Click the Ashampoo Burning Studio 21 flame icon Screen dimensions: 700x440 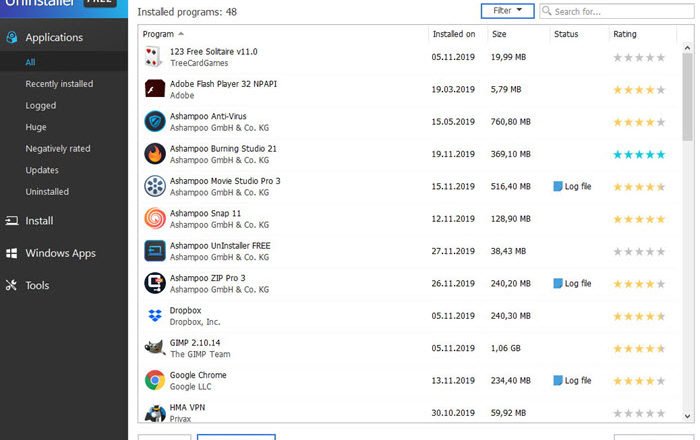(x=154, y=154)
